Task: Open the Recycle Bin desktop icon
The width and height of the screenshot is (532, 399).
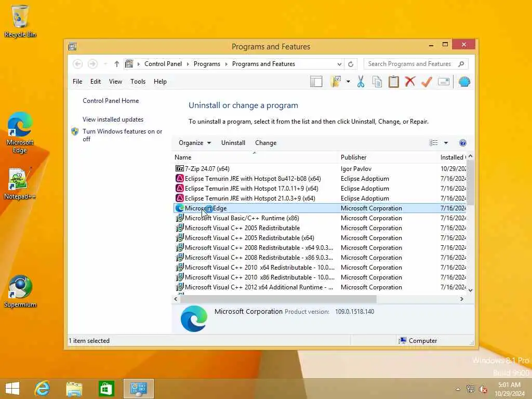Action: point(20,21)
